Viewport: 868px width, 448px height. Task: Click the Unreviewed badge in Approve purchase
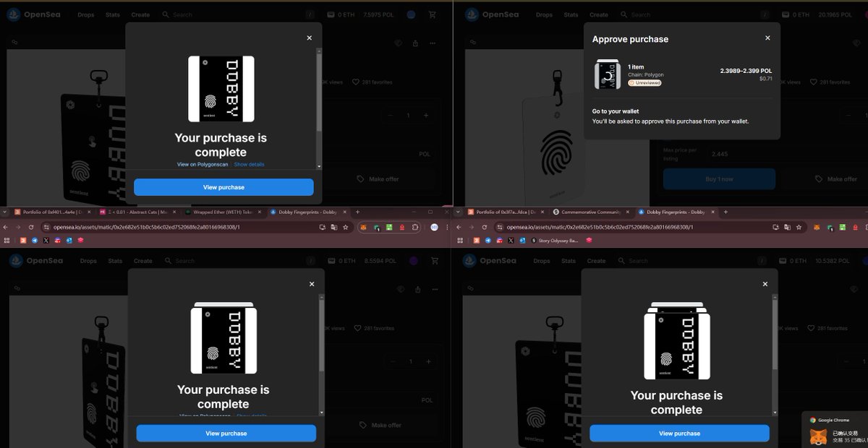644,83
